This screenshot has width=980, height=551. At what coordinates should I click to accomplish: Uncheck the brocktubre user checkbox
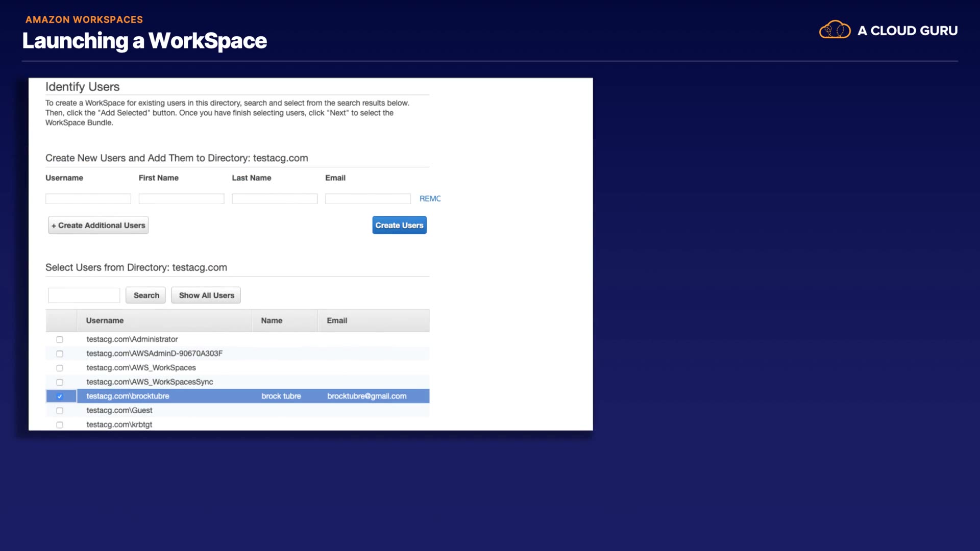point(60,396)
